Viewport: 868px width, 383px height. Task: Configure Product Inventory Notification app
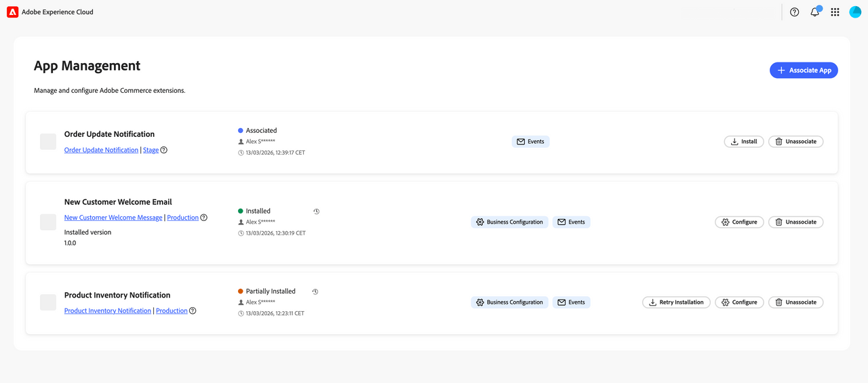point(739,302)
